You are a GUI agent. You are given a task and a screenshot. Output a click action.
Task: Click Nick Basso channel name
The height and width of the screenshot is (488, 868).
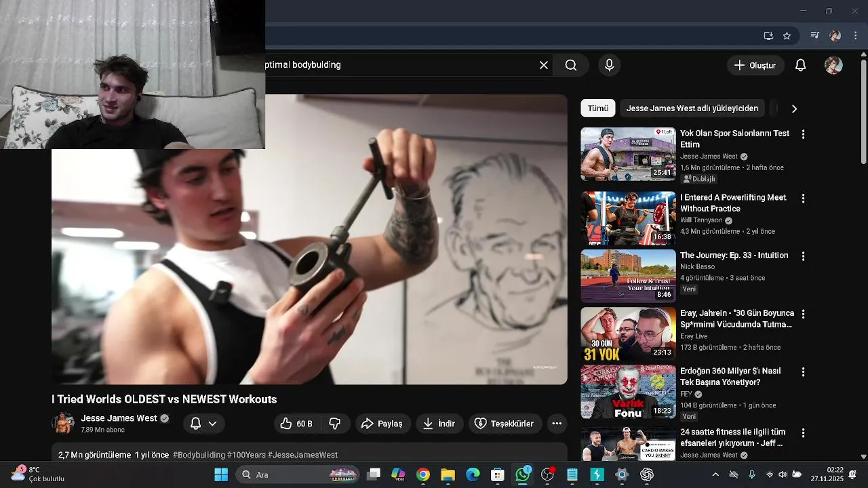click(x=697, y=266)
